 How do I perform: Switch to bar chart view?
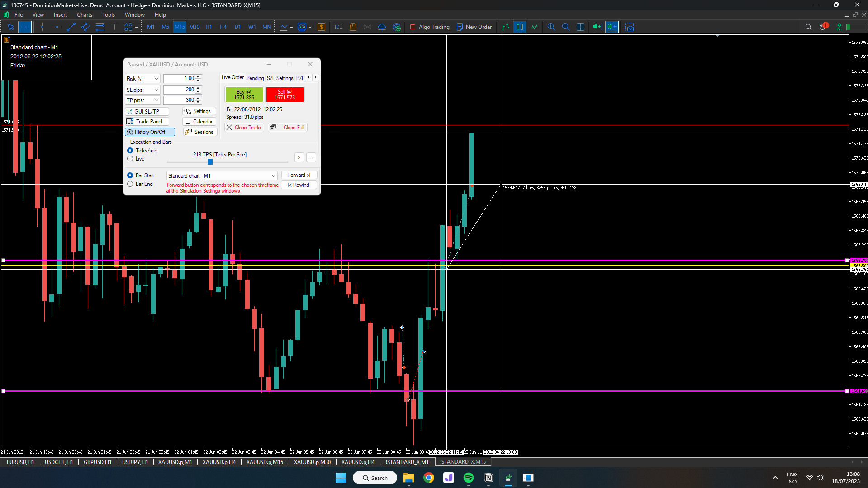coord(505,27)
